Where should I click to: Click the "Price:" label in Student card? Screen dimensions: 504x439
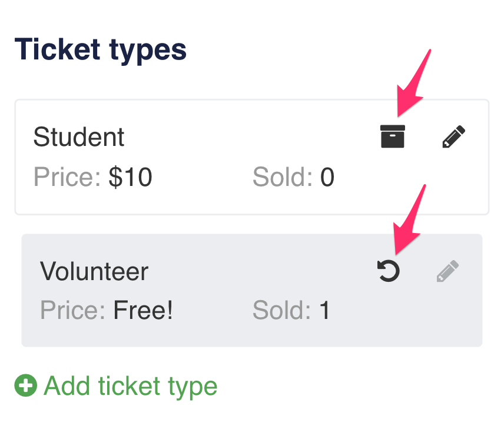tap(67, 177)
